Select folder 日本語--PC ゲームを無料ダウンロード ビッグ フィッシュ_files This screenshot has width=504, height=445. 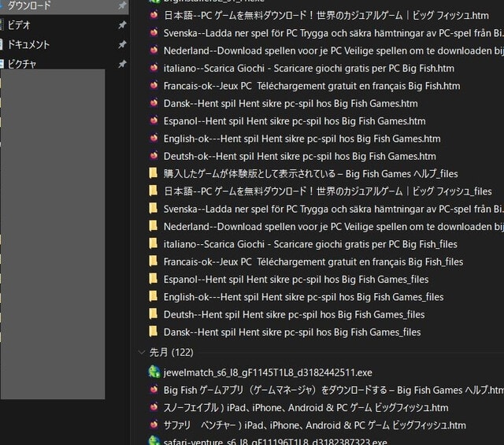point(328,191)
